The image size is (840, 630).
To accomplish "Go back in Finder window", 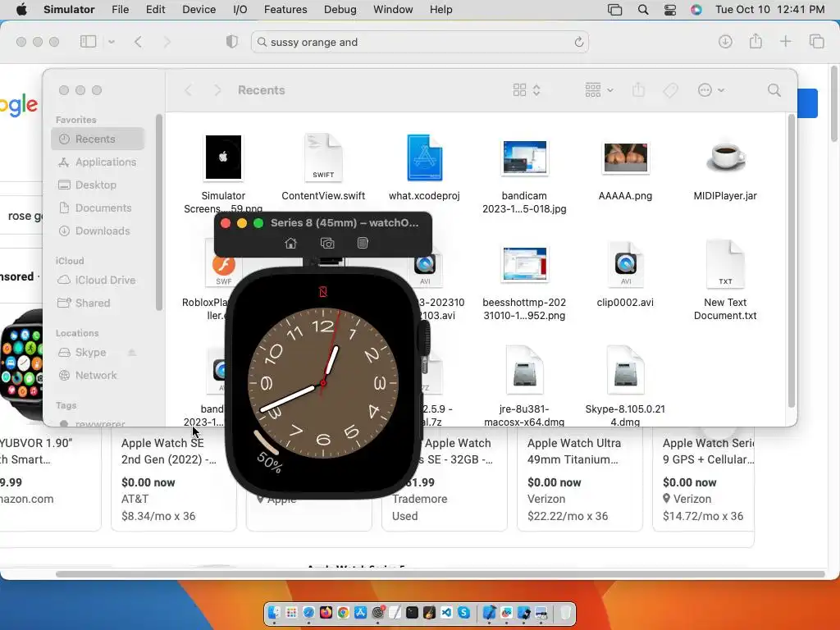I will pos(189,90).
